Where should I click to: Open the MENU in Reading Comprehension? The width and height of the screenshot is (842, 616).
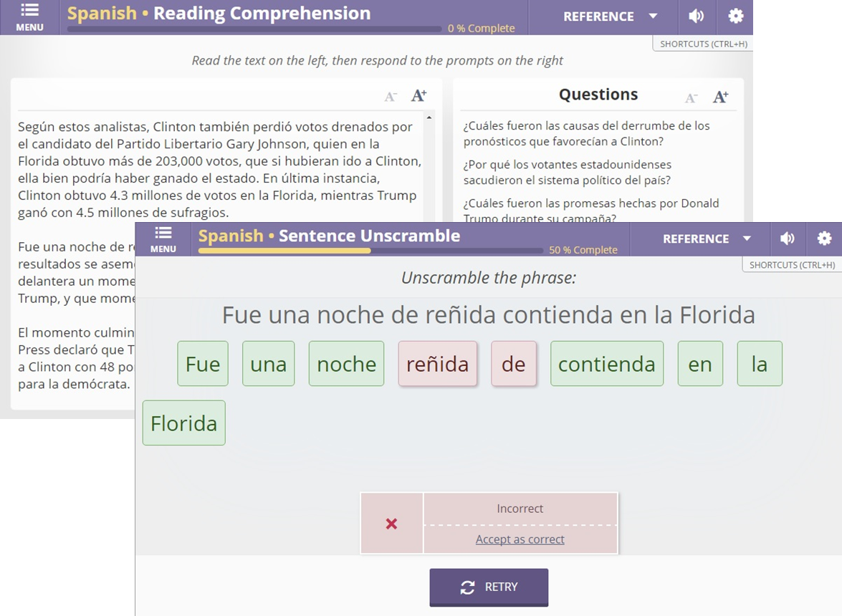[29, 16]
